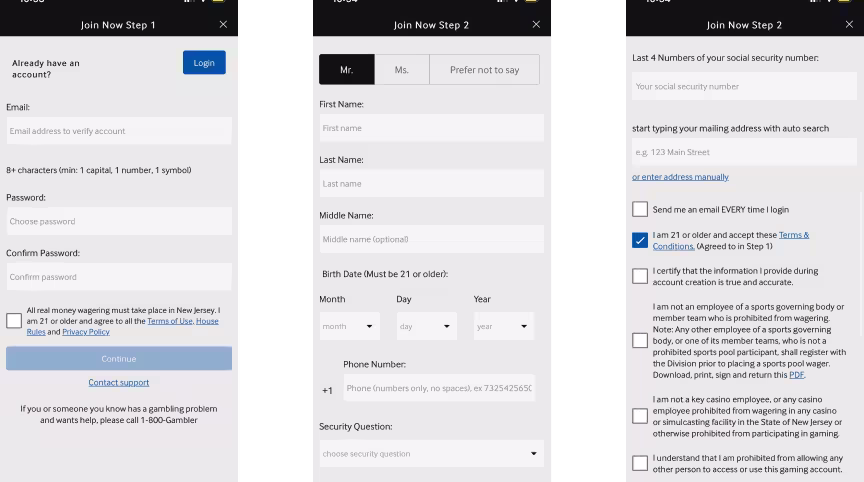Select the Ms. title option
Image resolution: width=864 pixels, height=482 pixels.
[x=402, y=70]
